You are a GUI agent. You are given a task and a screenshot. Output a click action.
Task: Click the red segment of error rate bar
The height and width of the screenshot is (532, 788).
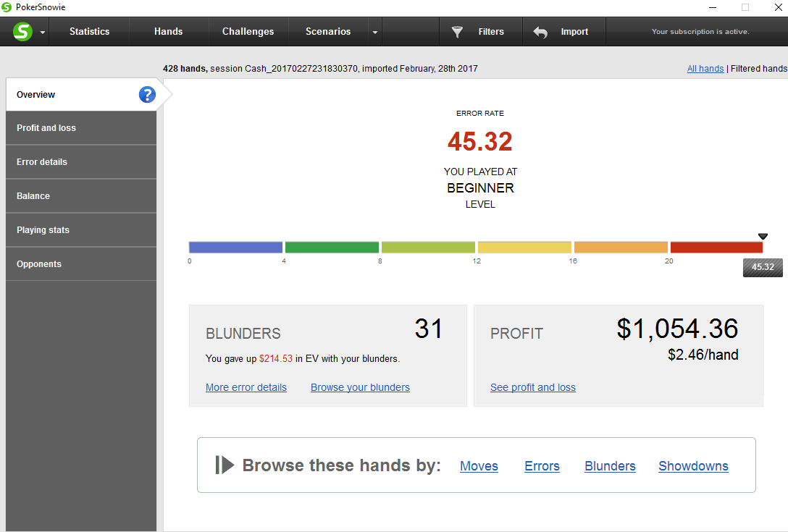[716, 247]
